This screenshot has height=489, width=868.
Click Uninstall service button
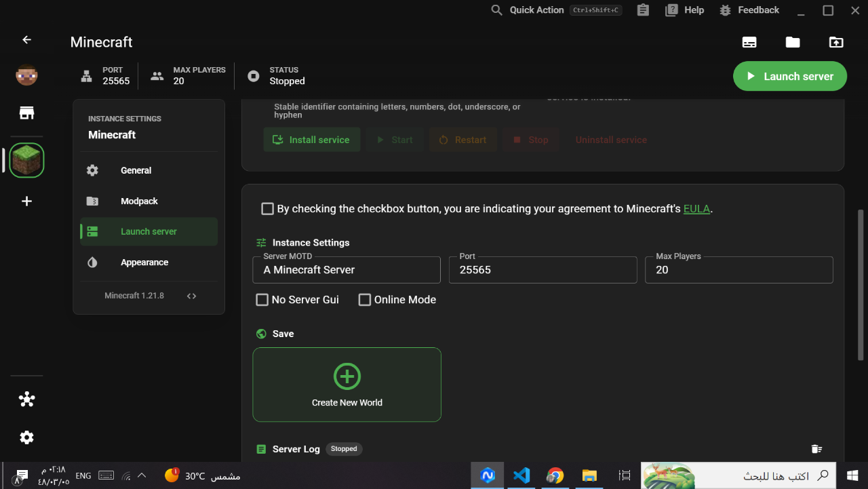tap(611, 140)
